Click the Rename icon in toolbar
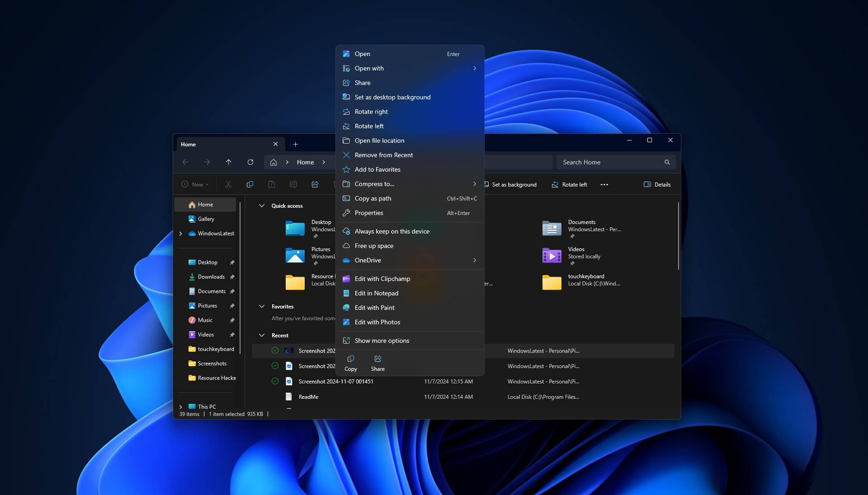This screenshot has height=495, width=868. (293, 184)
